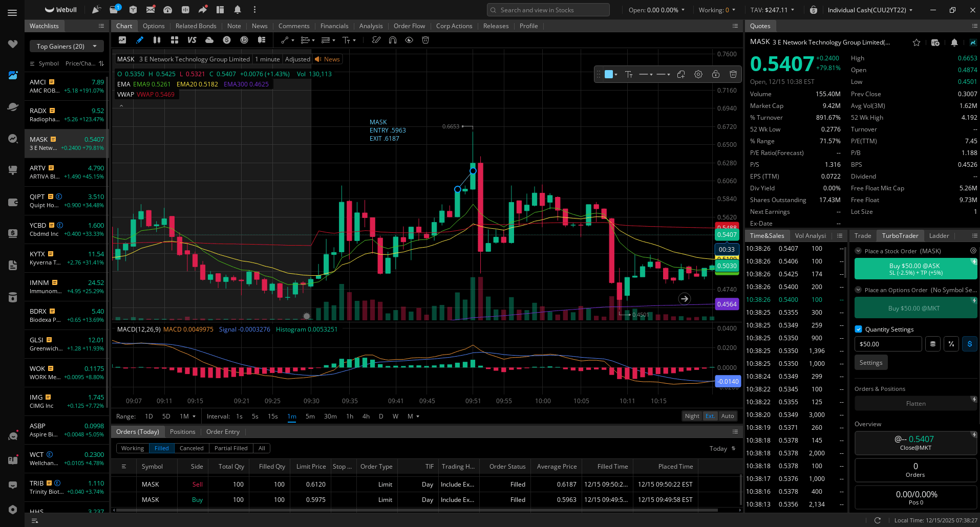Switch quantity mode to percent
Image resolution: width=980 pixels, height=527 pixels.
coord(951,344)
